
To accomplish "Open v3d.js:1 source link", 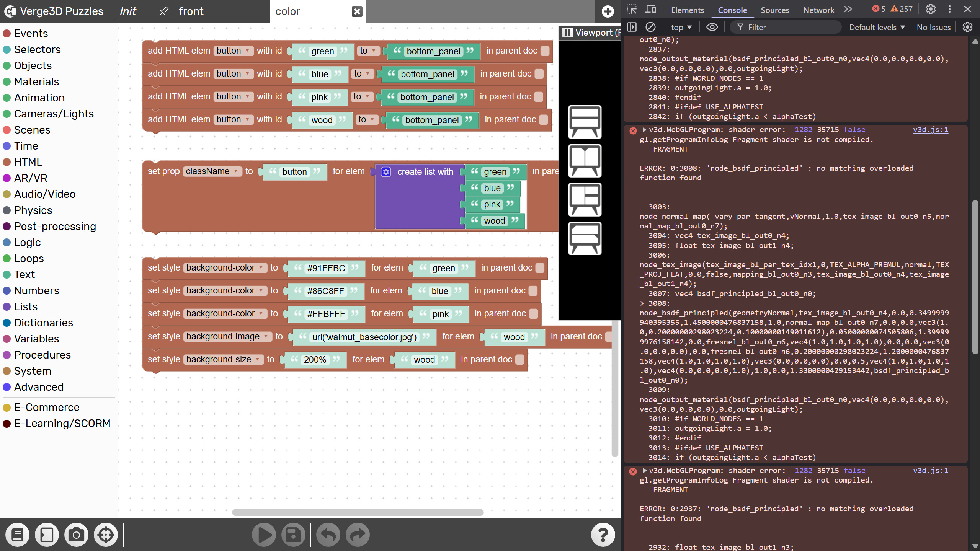I will 930,130.
